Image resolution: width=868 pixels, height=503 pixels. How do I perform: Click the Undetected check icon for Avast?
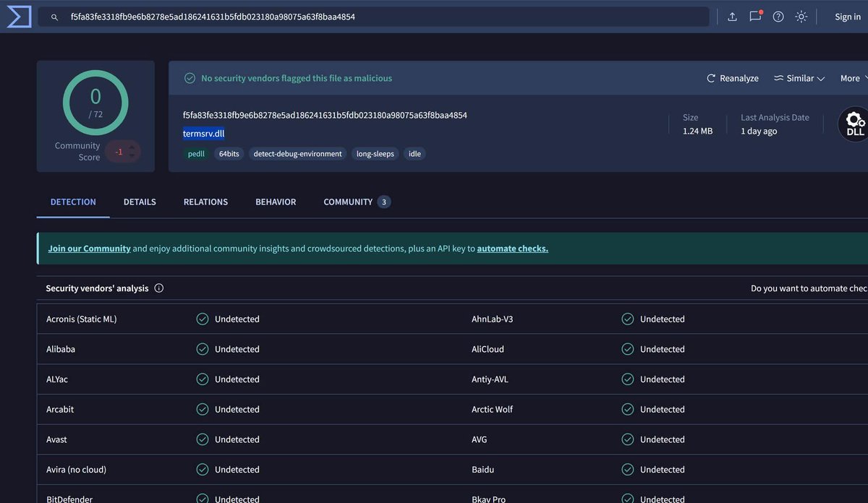point(203,439)
